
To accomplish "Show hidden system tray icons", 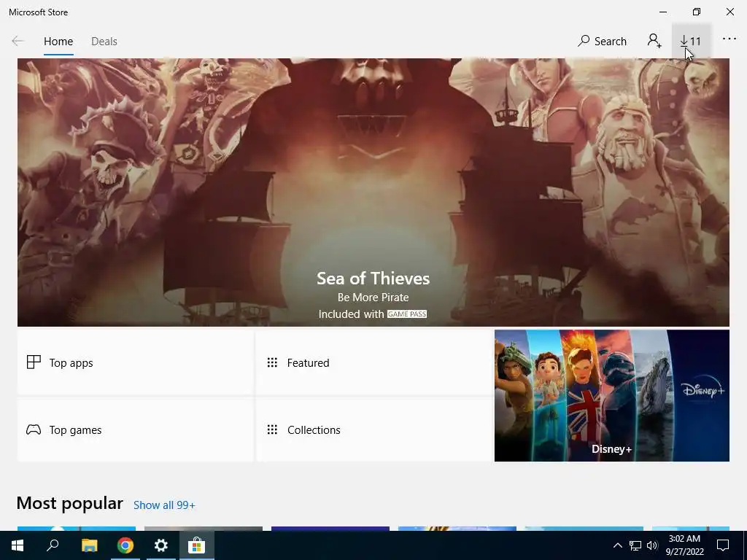I will (617, 545).
